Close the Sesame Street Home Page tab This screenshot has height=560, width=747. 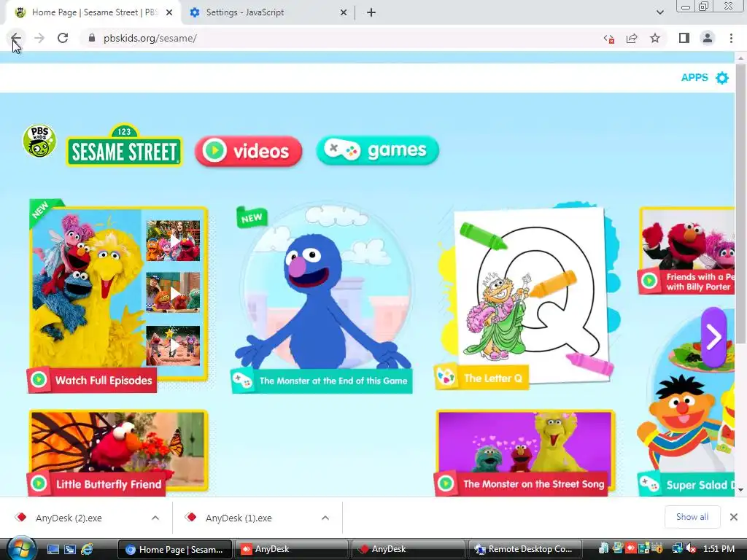click(169, 12)
